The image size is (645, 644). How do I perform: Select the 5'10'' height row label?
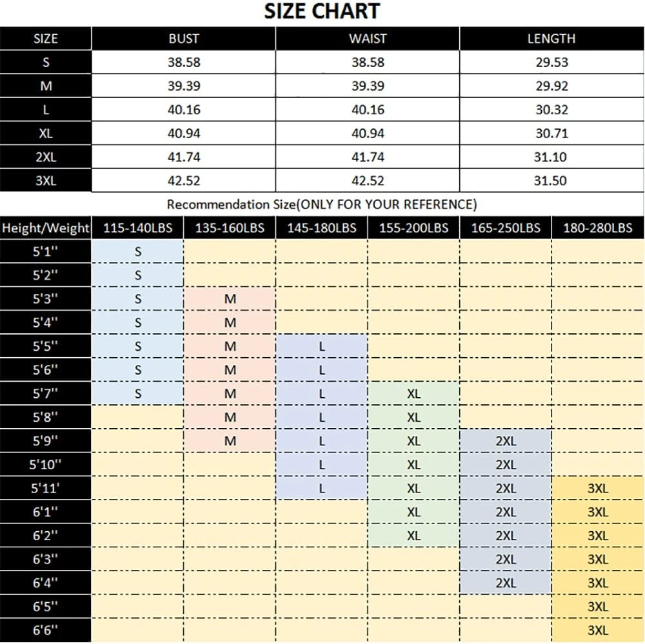[x=45, y=465]
